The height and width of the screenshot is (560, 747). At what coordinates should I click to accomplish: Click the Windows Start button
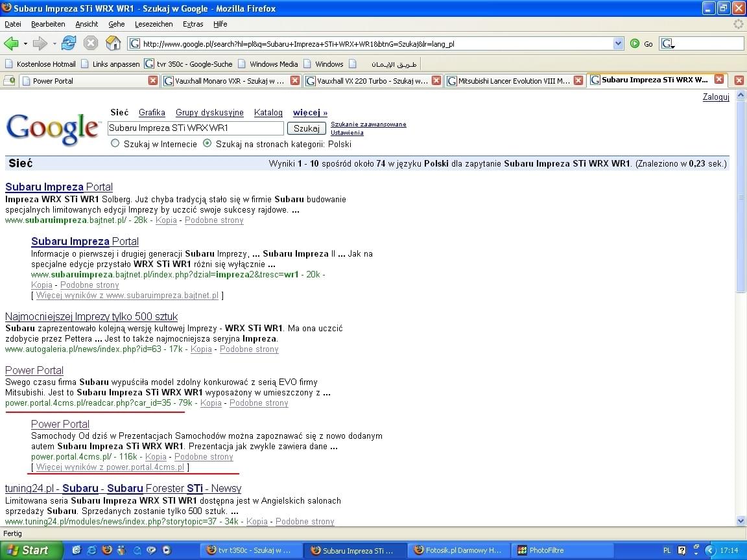31,550
